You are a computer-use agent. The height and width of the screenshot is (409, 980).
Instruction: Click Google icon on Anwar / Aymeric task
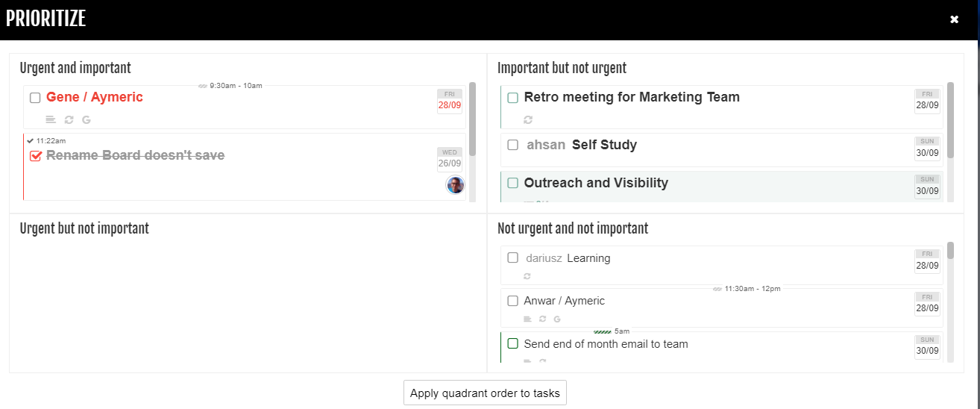(557, 319)
